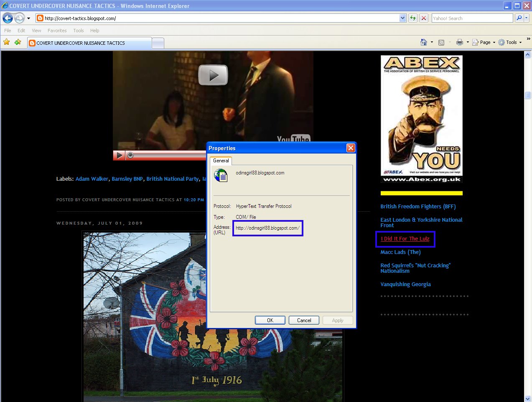The width and height of the screenshot is (532, 402).
Task: Open the Macc Lads (The) link
Action: 400,252
